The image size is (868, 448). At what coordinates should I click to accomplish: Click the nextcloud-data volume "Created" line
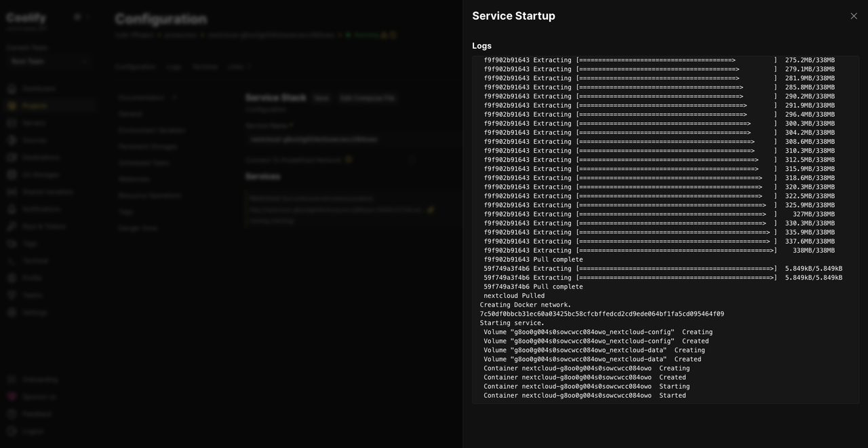click(592, 359)
